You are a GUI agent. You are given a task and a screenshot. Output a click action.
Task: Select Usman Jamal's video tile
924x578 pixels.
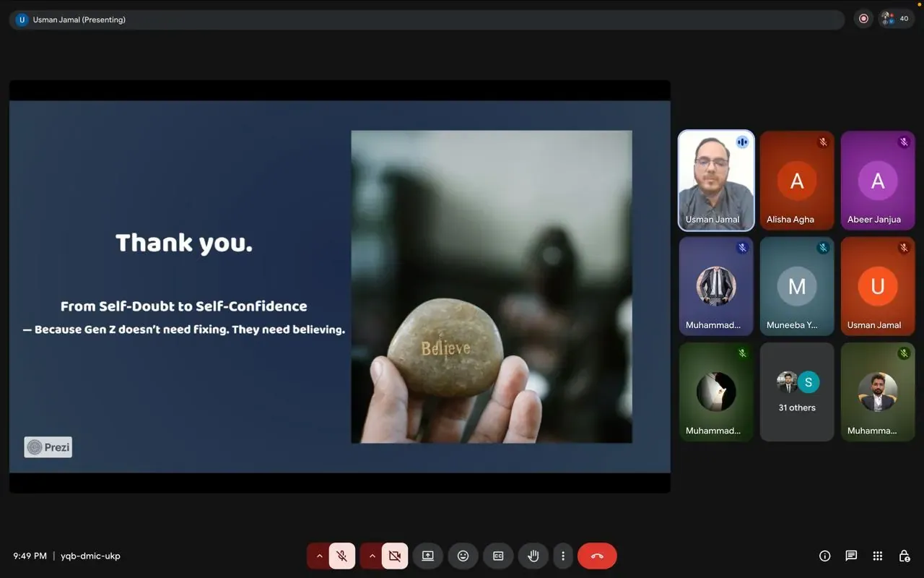[x=716, y=181]
